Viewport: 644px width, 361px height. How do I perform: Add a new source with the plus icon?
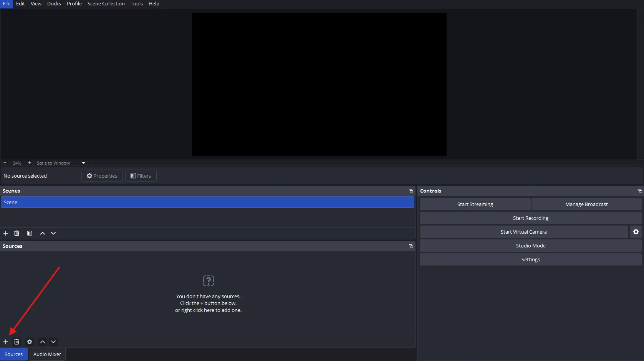coord(6,342)
